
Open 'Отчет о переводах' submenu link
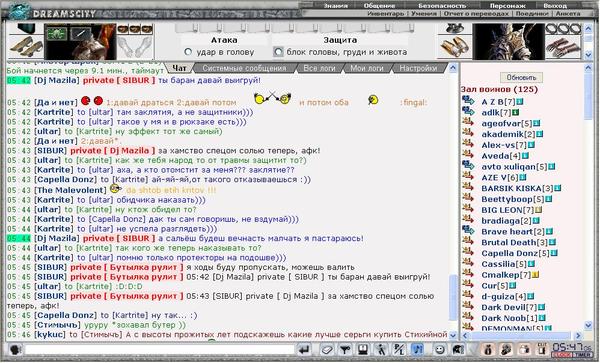tap(476, 13)
